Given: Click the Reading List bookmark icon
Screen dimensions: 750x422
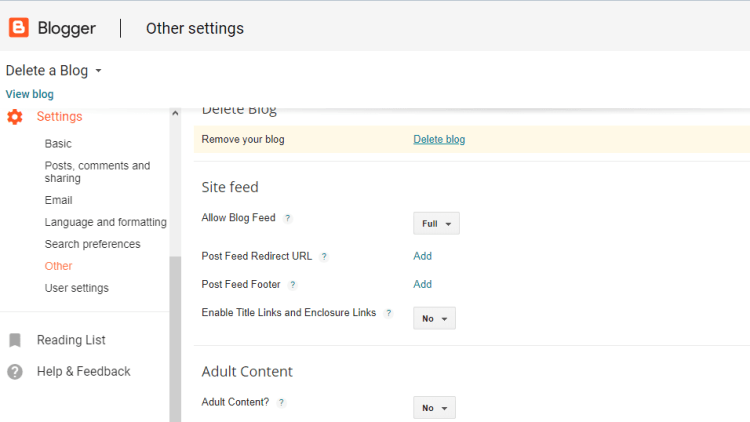Looking at the screenshot, I should pos(15,340).
